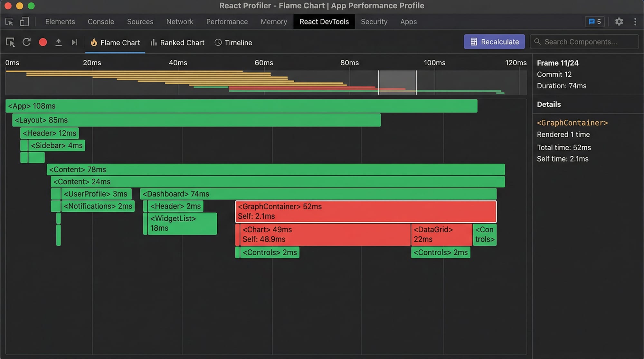
Task: Select the highlighted commit in the profiling overview
Action: (x=397, y=82)
